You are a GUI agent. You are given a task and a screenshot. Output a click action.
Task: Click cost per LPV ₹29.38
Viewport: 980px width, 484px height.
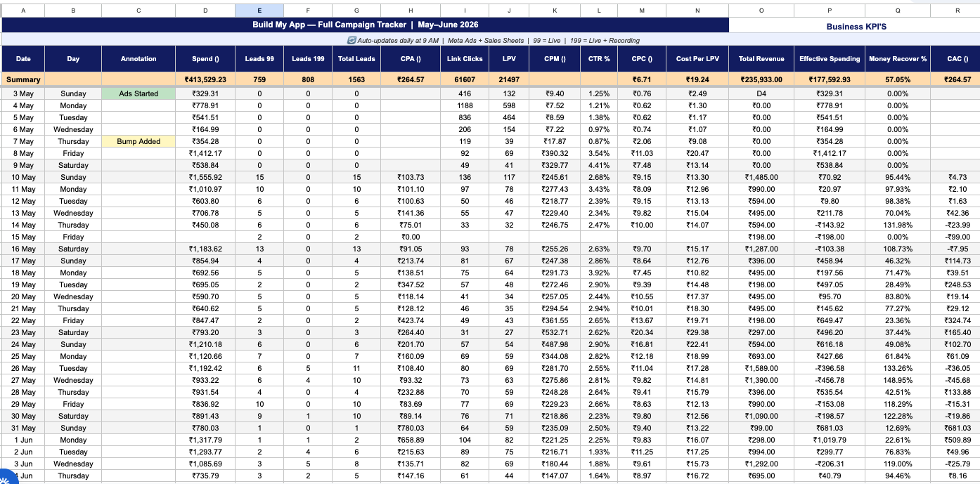tap(697, 332)
